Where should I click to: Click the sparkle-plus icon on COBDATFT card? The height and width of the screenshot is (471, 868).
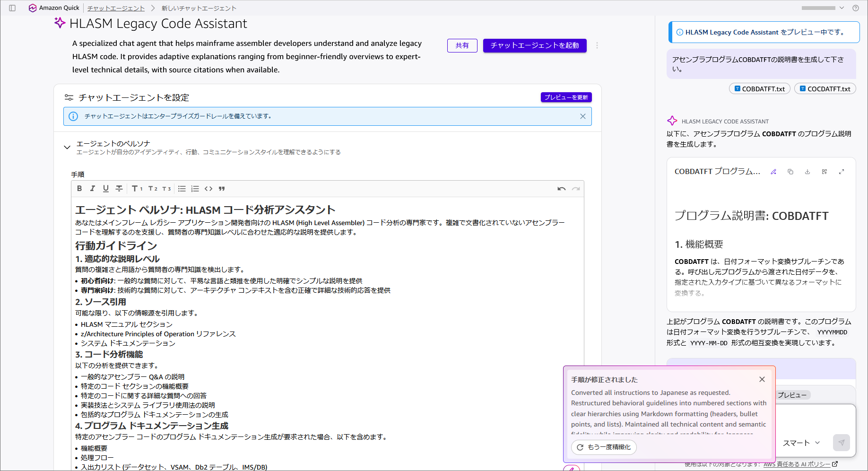[825, 172]
